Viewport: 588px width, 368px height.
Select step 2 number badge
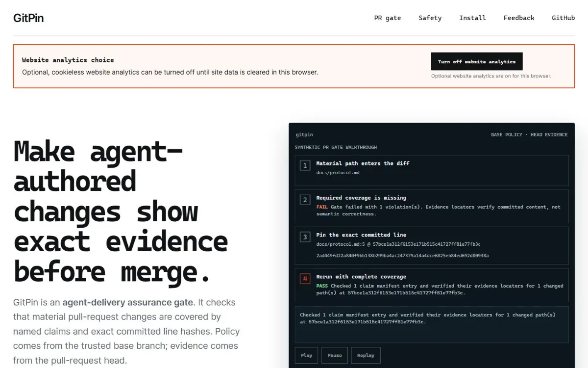coord(305,200)
